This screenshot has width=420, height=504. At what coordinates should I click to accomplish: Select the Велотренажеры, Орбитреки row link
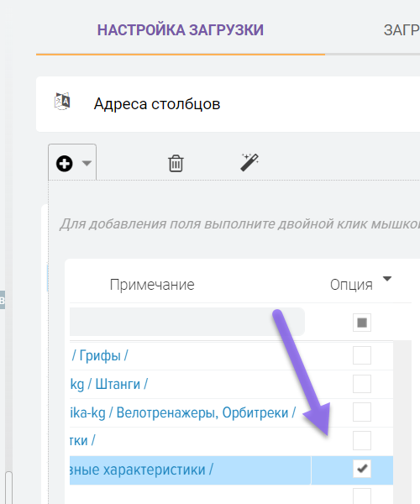tap(182, 412)
